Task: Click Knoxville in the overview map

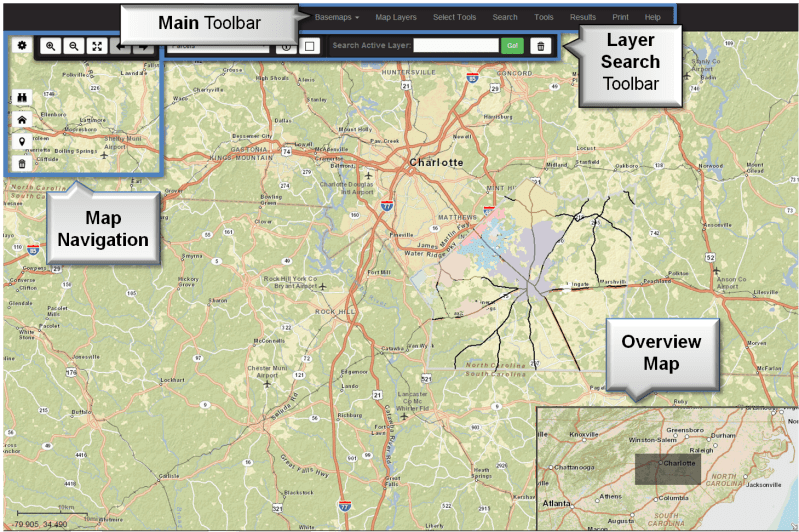Action: (583, 435)
